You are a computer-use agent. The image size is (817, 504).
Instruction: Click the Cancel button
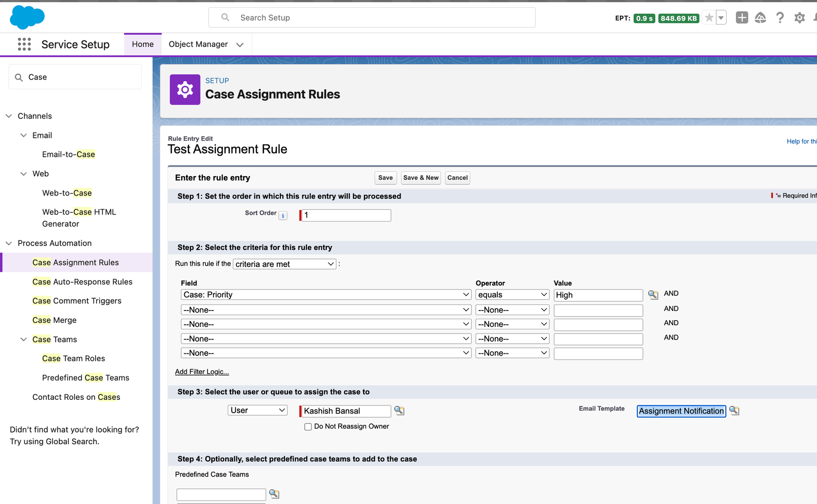point(458,178)
